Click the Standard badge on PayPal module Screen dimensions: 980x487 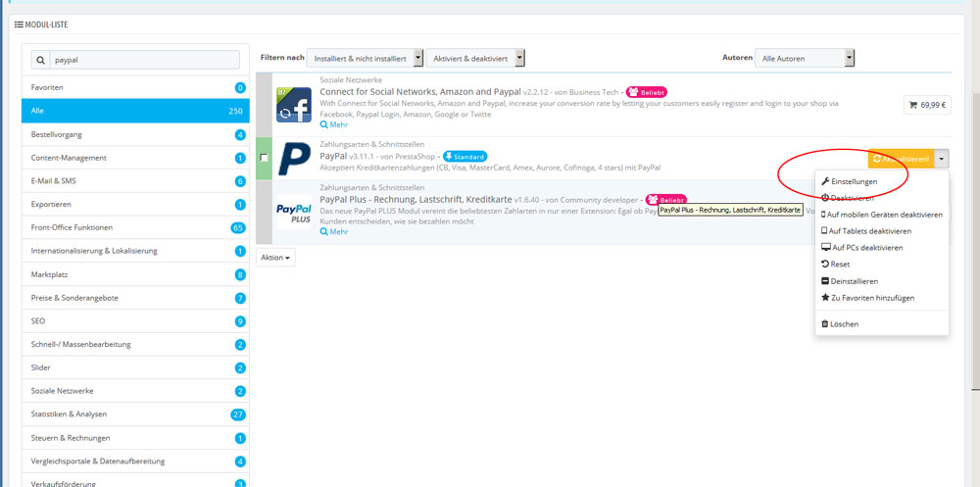[x=465, y=156]
